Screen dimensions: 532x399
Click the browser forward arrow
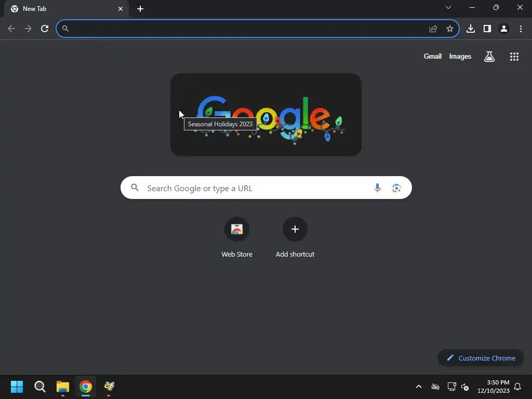click(28, 29)
